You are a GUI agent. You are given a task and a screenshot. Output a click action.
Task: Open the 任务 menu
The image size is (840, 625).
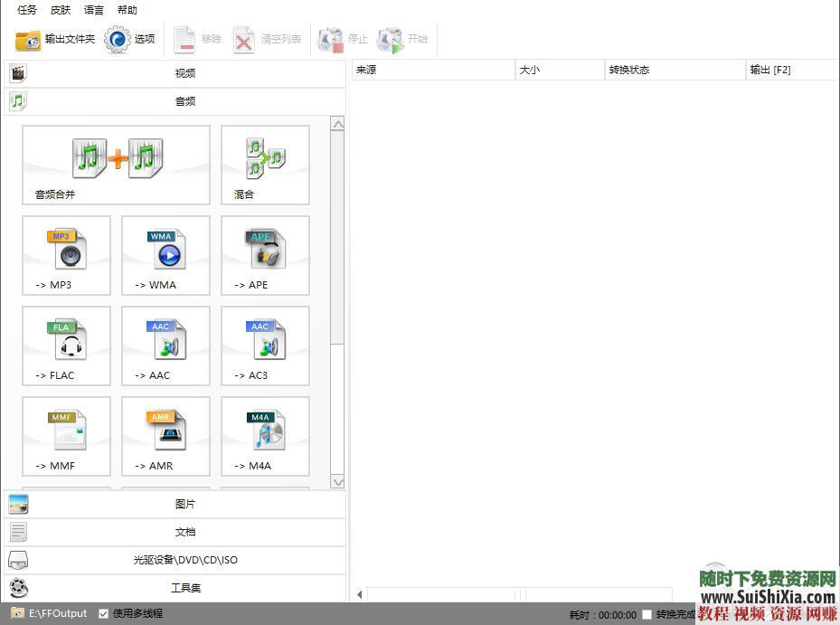pyautogui.click(x=27, y=10)
